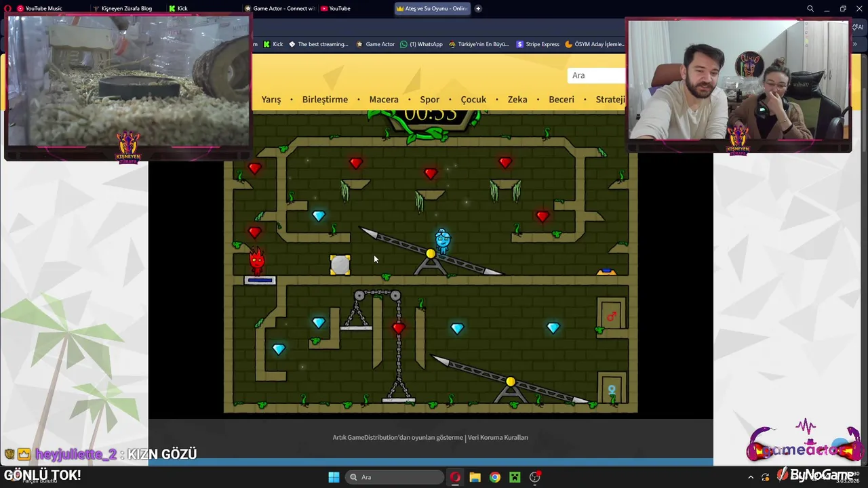
Task: Open Veri Koruma Kuralları link
Action: click(x=498, y=438)
